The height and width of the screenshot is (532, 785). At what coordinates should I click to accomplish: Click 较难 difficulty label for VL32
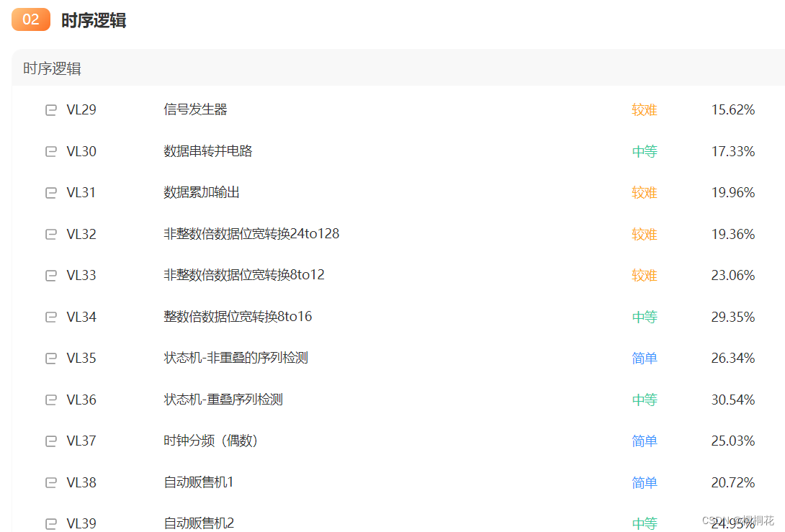tap(645, 234)
